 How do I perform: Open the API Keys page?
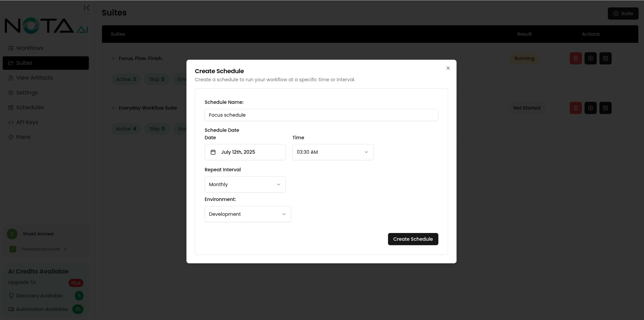tap(27, 122)
